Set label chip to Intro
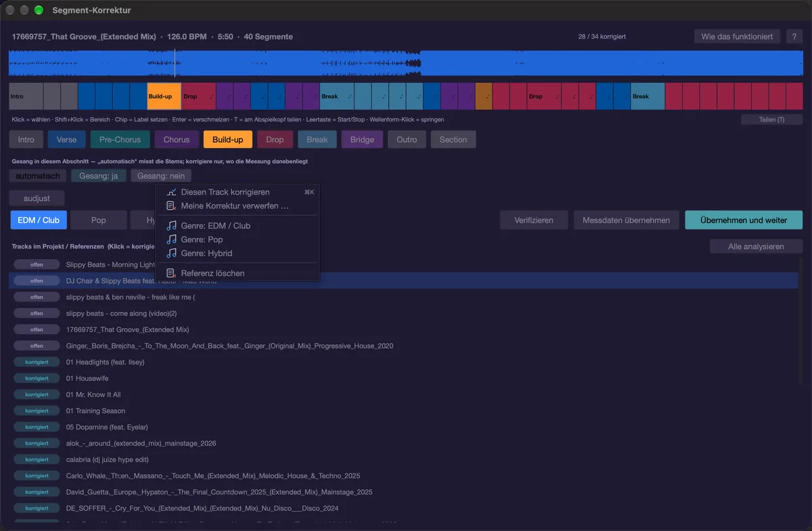 pyautogui.click(x=26, y=139)
